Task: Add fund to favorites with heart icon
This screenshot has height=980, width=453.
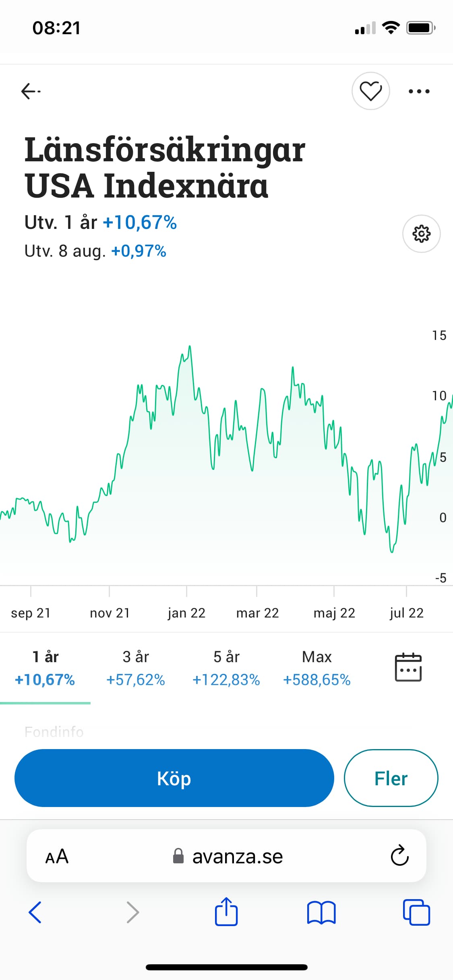Action: coord(370,91)
